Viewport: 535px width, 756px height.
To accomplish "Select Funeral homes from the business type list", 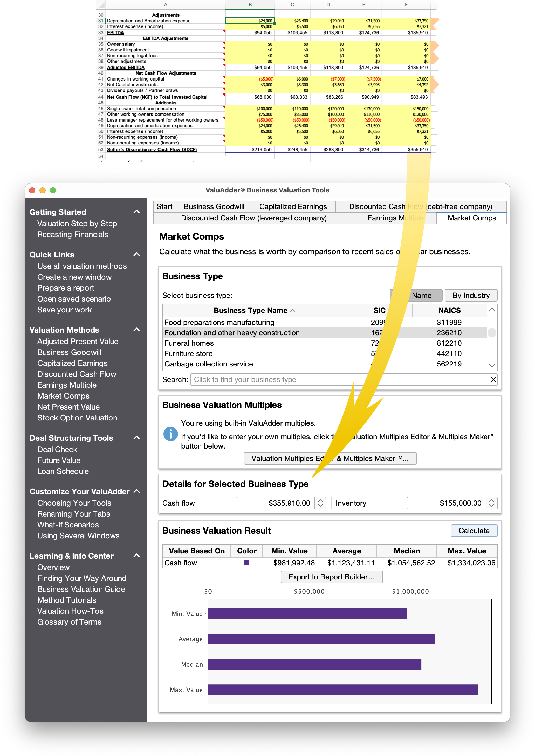I will coord(189,343).
